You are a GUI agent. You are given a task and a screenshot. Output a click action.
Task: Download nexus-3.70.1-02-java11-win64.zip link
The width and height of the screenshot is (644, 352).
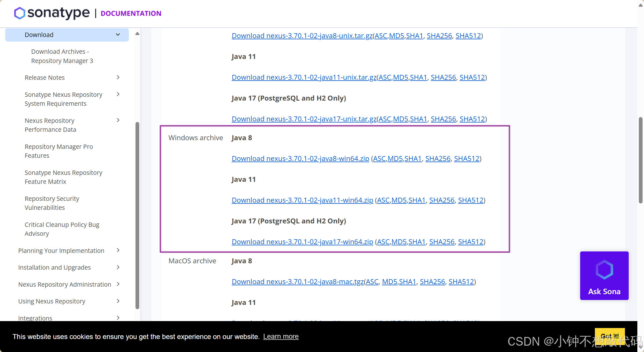(302, 200)
